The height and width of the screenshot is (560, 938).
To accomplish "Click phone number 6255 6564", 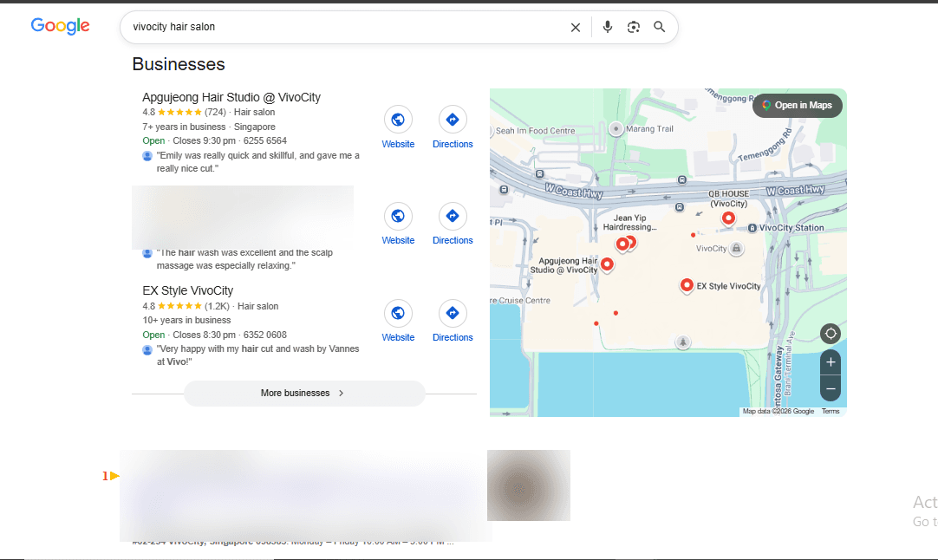I will pos(265,140).
